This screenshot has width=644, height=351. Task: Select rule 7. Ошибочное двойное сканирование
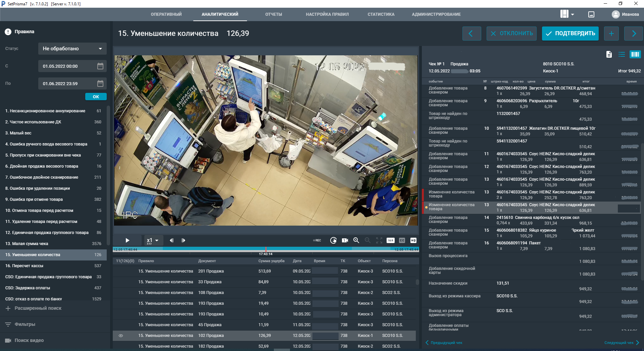[x=53, y=177]
